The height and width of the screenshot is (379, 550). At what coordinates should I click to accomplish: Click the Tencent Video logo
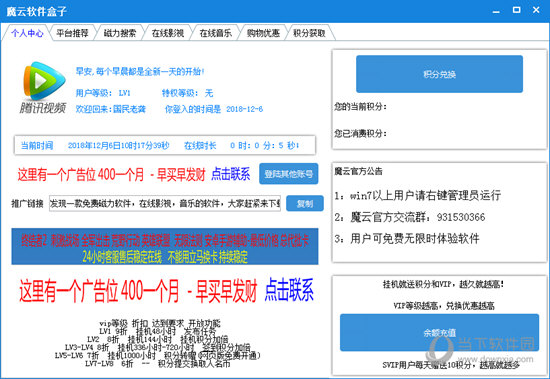tap(43, 88)
